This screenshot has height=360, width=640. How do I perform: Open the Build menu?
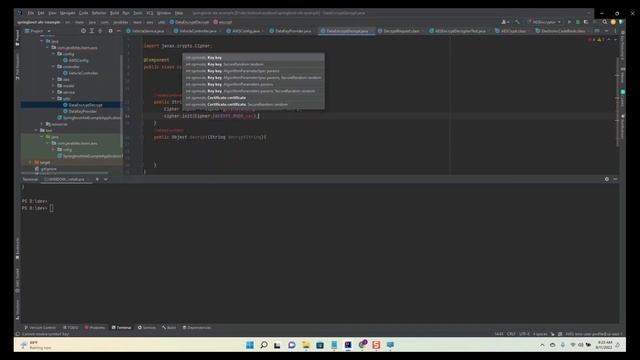coord(114,13)
